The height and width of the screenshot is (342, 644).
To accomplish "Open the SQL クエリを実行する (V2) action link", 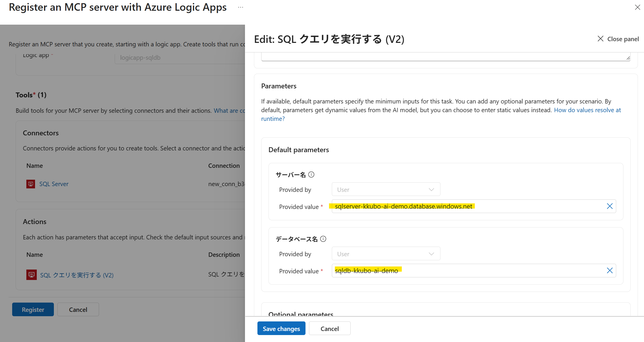I will tap(77, 275).
